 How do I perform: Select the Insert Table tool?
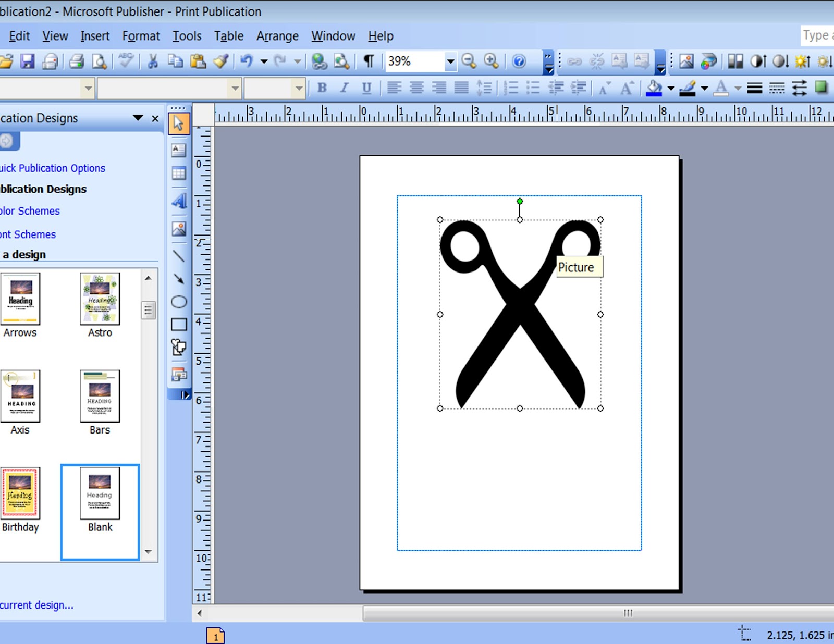(x=179, y=174)
